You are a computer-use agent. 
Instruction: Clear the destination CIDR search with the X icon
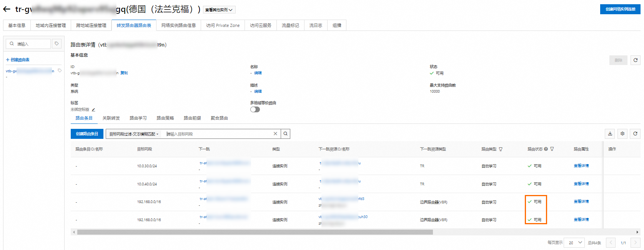pyautogui.click(x=275, y=133)
